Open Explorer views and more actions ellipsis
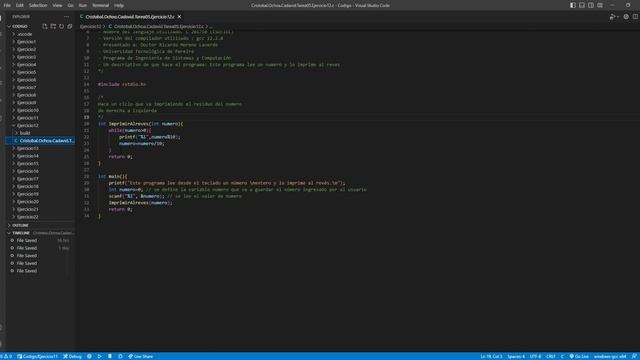This screenshot has height=360, width=640. pyautogui.click(x=67, y=17)
